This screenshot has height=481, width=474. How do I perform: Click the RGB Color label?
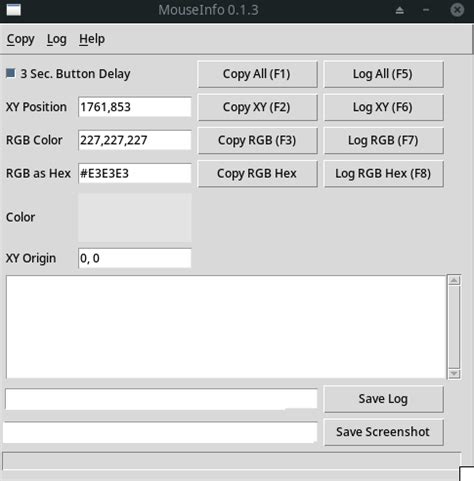[x=34, y=140]
